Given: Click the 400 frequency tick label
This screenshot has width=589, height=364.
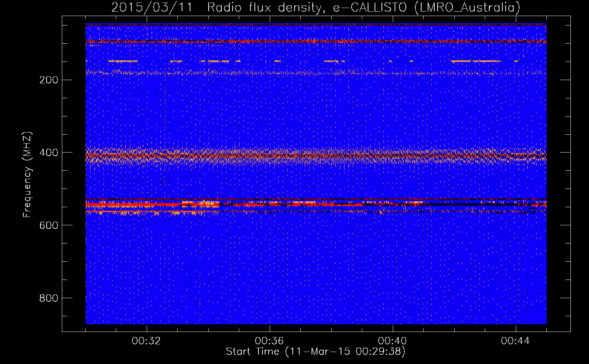Looking at the screenshot, I should [49, 153].
